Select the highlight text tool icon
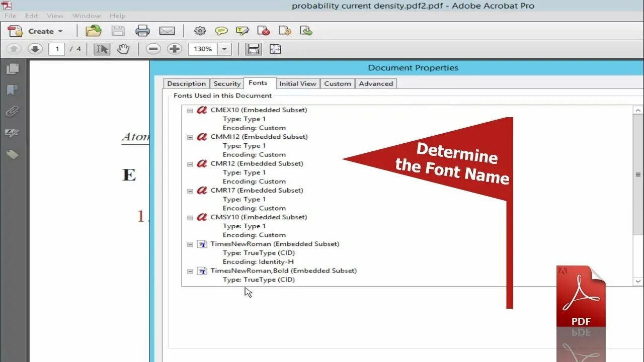644x362 pixels. pos(243,31)
